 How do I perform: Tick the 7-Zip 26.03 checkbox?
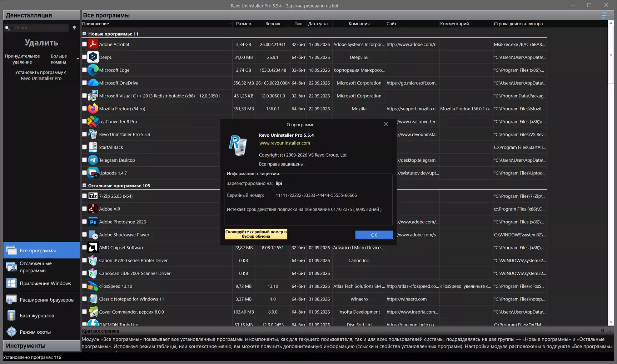[x=84, y=196]
